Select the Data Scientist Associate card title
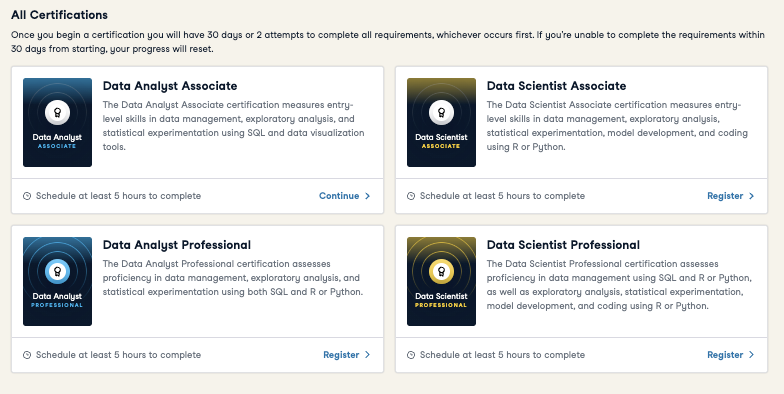Screen dimensions: 784x394 (556, 86)
